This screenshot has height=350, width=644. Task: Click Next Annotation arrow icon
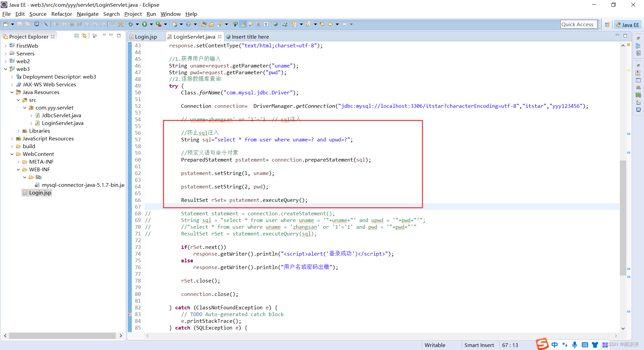[x=294, y=24]
